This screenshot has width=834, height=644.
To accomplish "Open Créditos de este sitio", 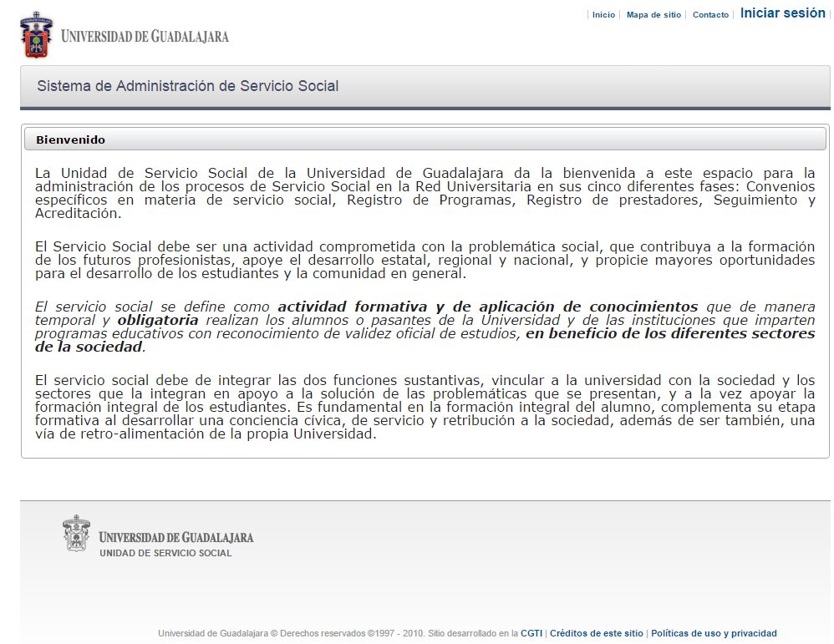I will click(x=597, y=633).
